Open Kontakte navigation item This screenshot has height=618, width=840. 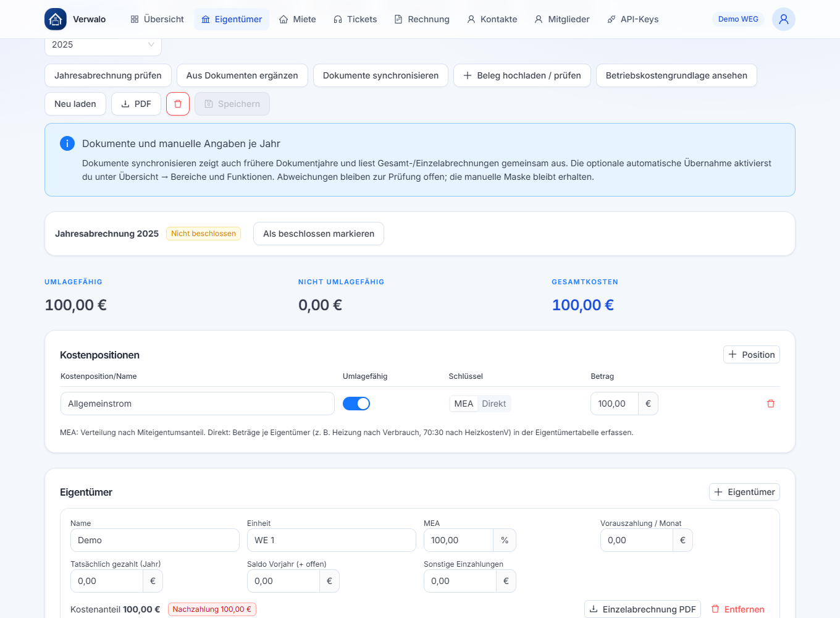pyautogui.click(x=492, y=19)
